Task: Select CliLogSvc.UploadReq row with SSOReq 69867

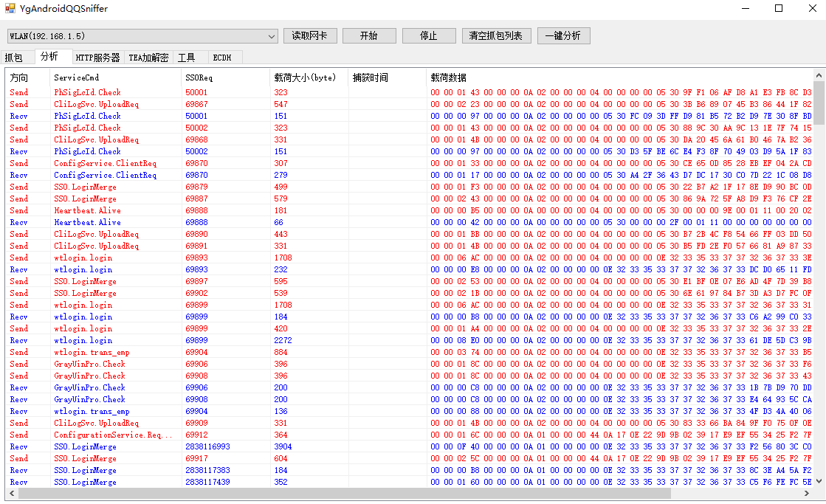Action: (410, 104)
